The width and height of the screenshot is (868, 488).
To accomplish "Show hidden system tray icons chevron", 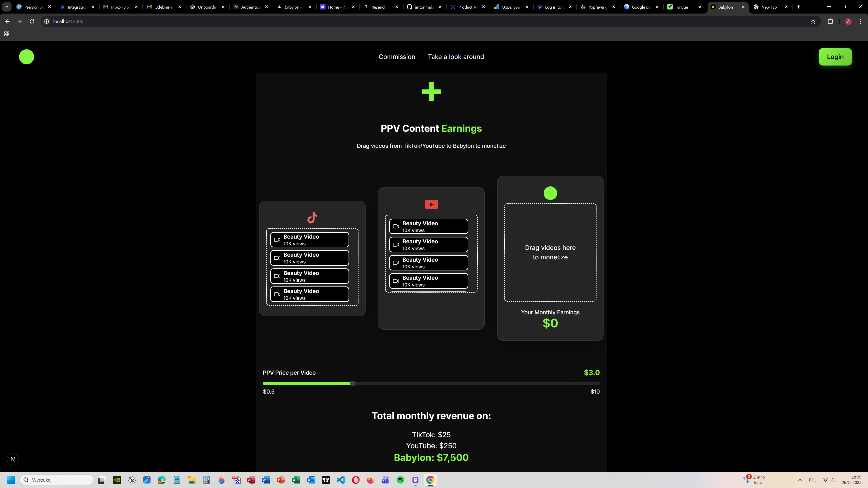I will (x=800, y=480).
